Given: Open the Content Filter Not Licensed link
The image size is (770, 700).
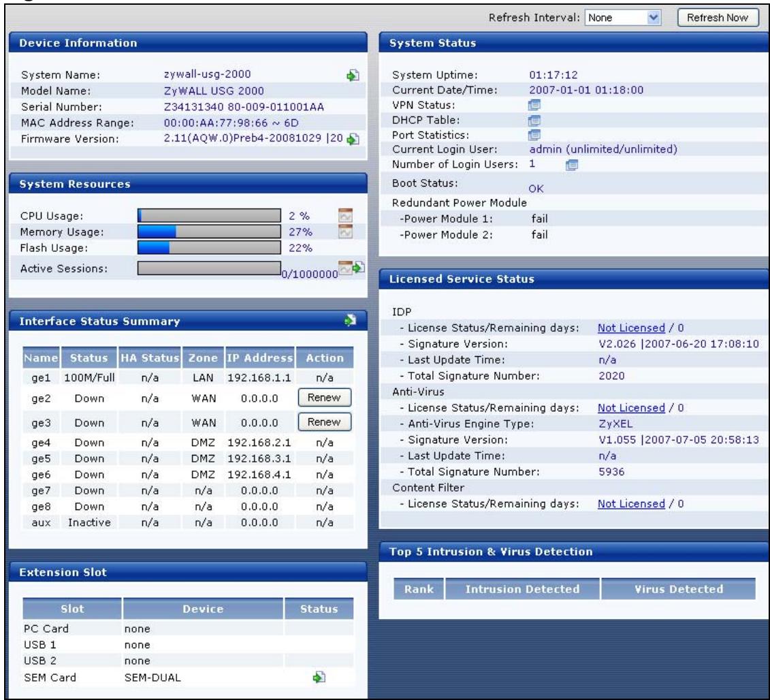Looking at the screenshot, I should pos(631,503).
